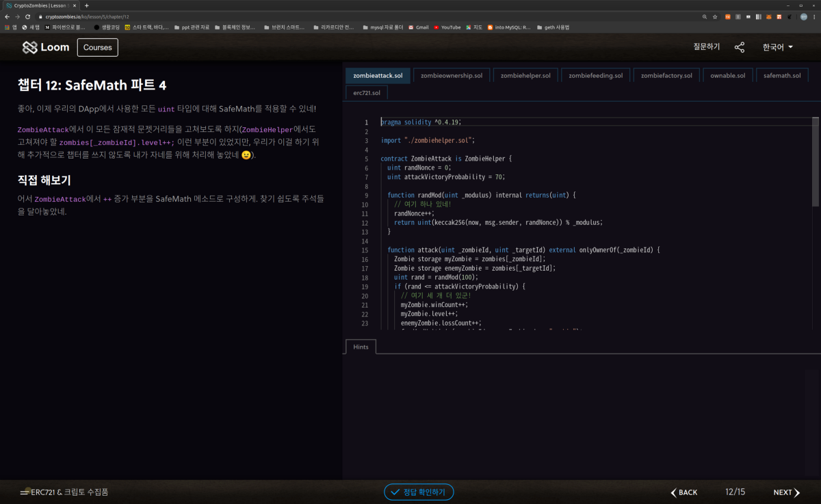Open the Hints tab
The image size is (821, 504).
point(361,347)
